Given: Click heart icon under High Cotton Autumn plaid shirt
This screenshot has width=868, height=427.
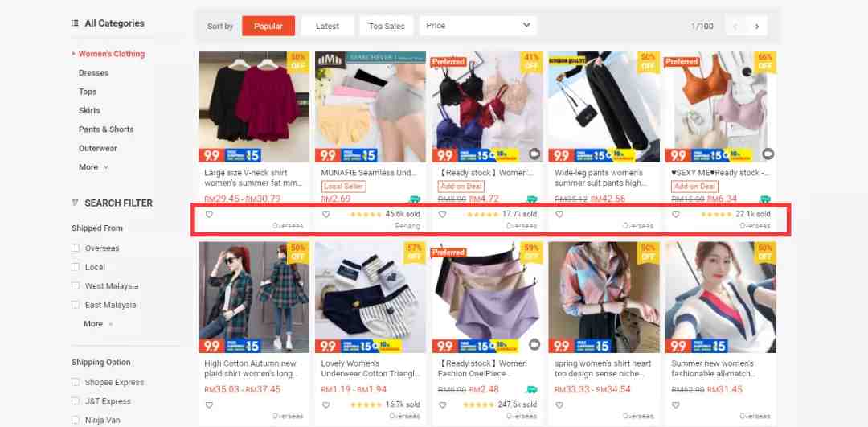Looking at the screenshot, I should click(x=209, y=404).
